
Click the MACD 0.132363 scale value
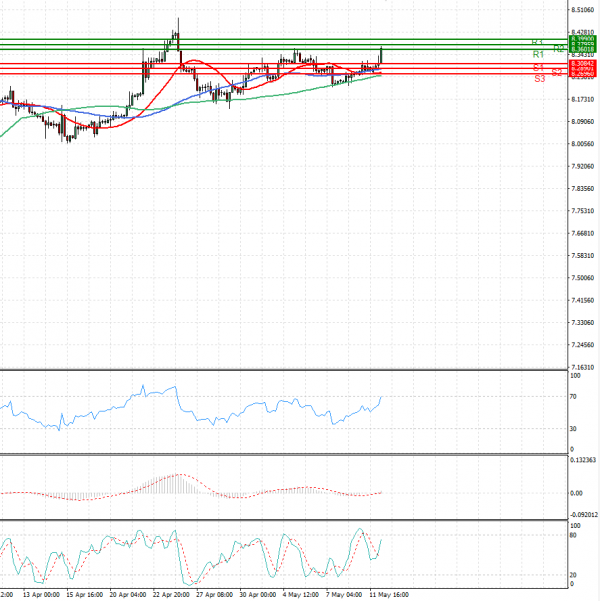583,460
